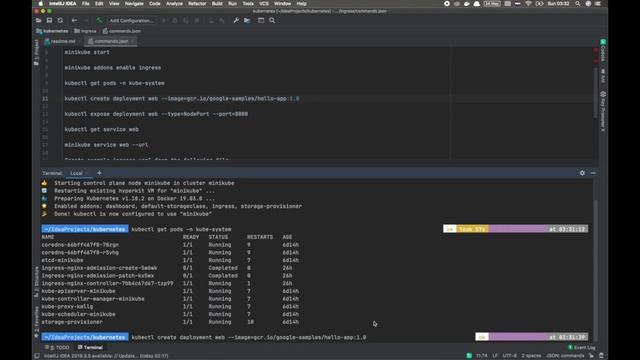This screenshot has height=360, width=640.
Task: Click kubernetes in the navigation breadcrumb
Action: [x=52, y=31]
